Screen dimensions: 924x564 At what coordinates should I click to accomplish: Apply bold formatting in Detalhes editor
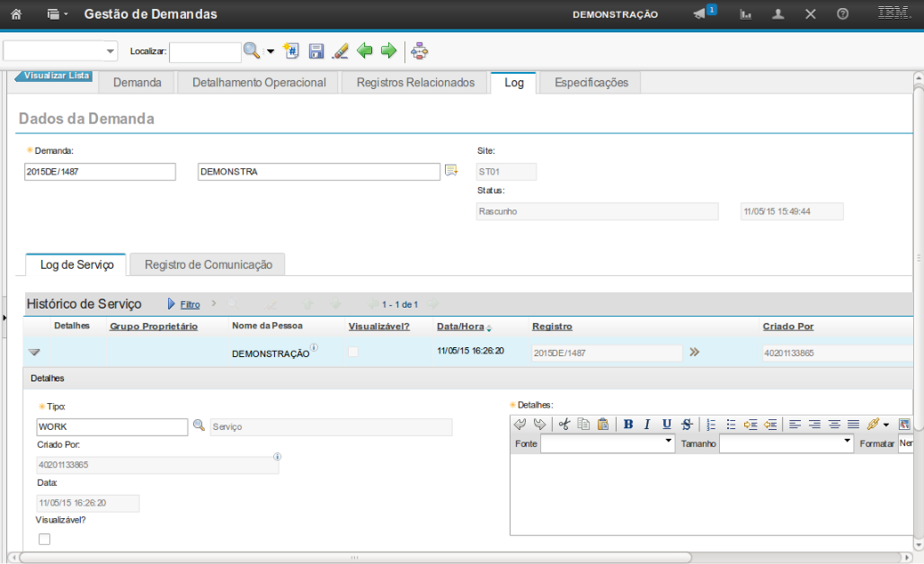coord(628,425)
